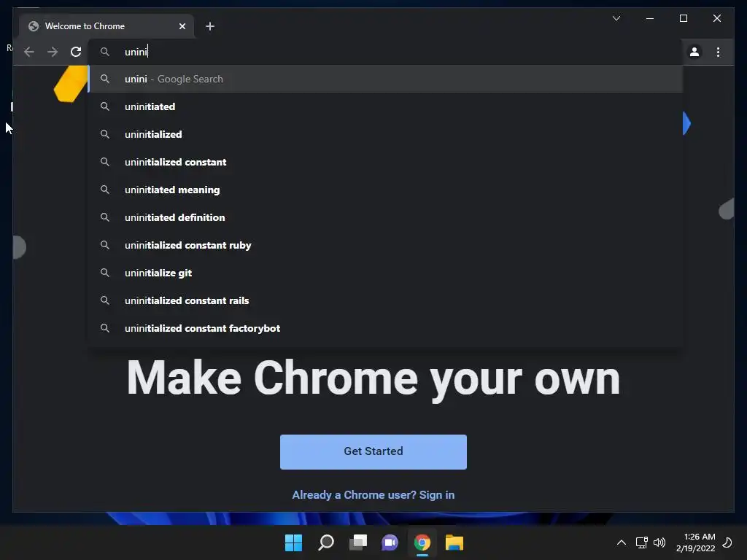The height and width of the screenshot is (560, 747).
Task: Reload the current page
Action: pos(76,52)
